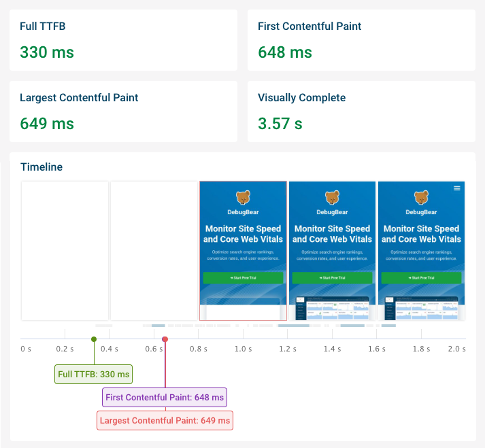This screenshot has height=448, width=485.
Task: Click the Full TTFB: 330 ms label
Action: (x=93, y=375)
